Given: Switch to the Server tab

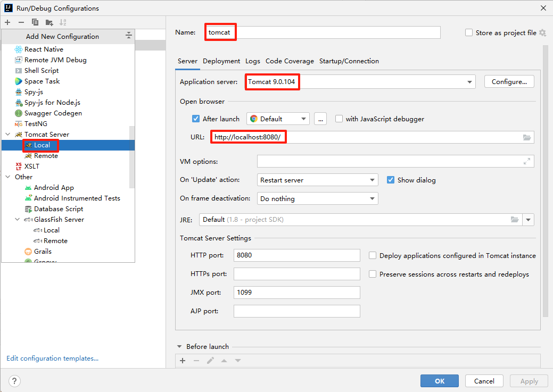Looking at the screenshot, I should click(187, 61).
